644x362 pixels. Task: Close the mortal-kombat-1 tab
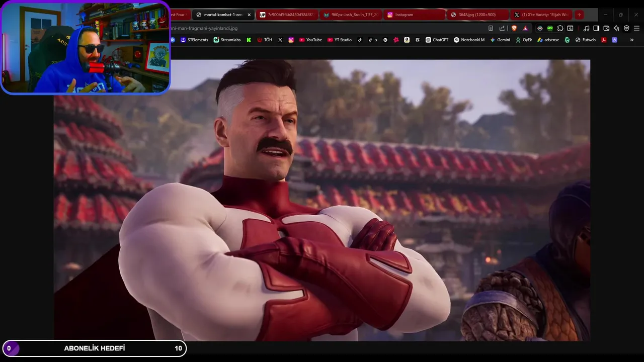(x=249, y=15)
